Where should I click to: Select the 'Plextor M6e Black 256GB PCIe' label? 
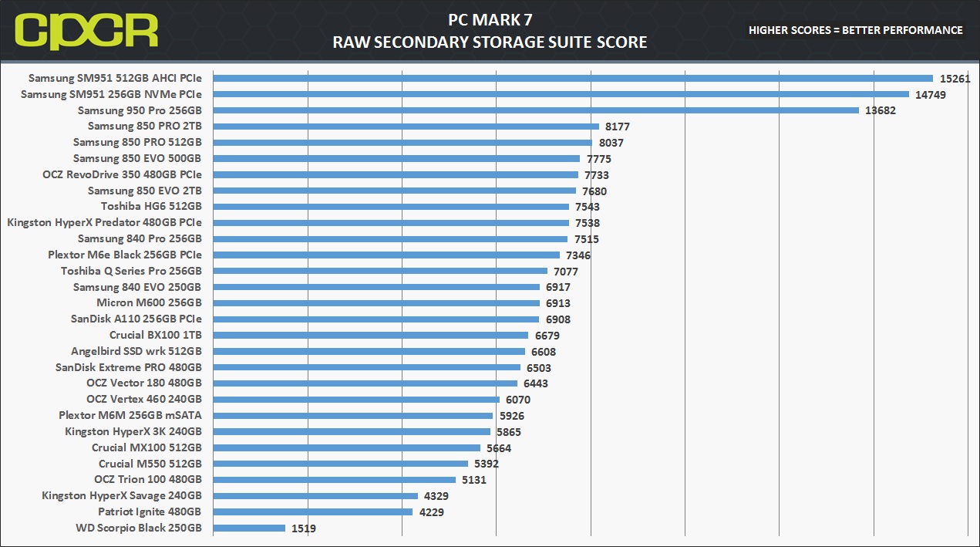(125, 255)
